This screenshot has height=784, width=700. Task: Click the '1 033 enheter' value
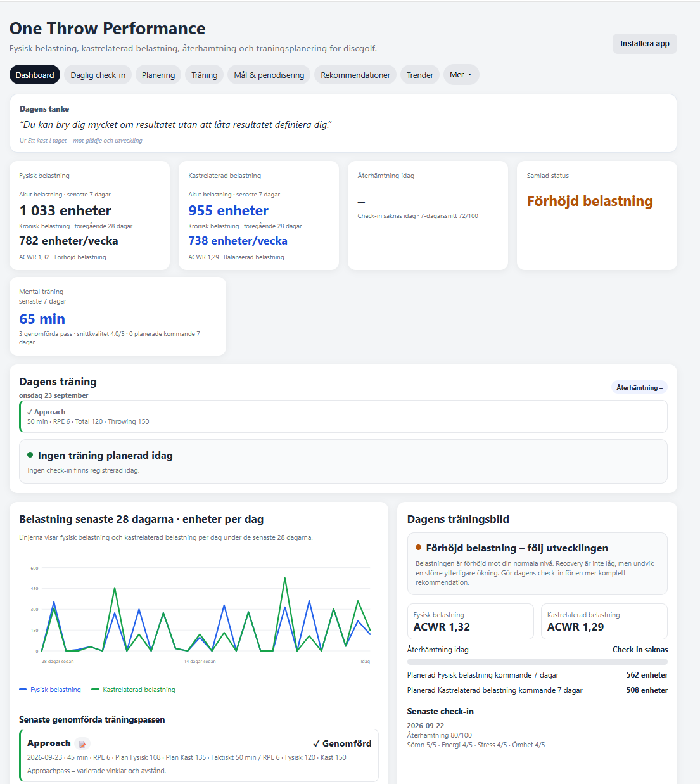pos(65,210)
